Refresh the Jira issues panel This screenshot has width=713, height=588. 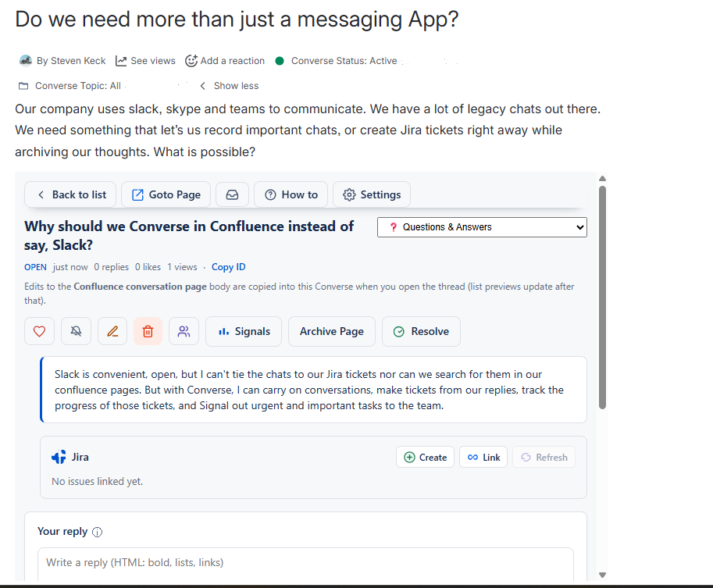[x=544, y=457]
